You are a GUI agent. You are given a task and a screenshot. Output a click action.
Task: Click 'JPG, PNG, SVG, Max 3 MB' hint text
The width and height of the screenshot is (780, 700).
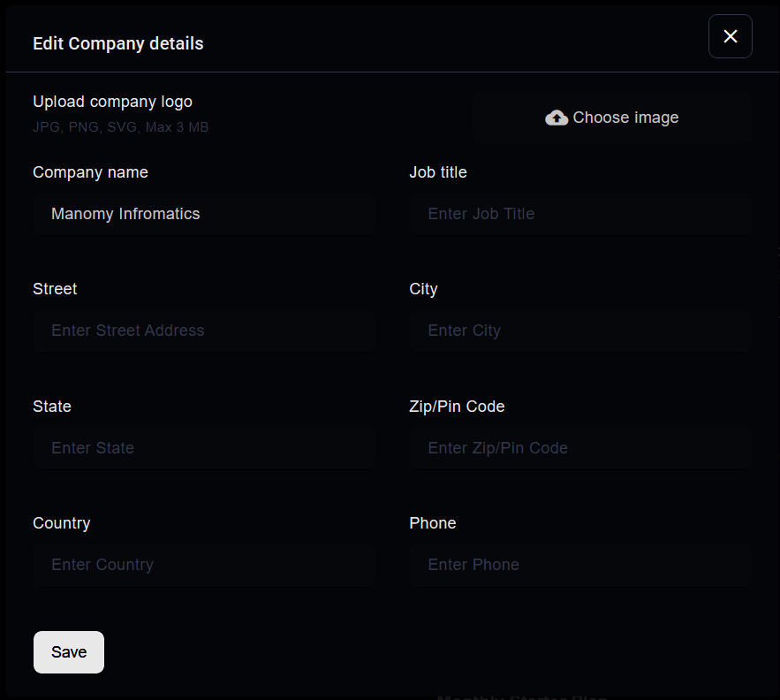120,127
